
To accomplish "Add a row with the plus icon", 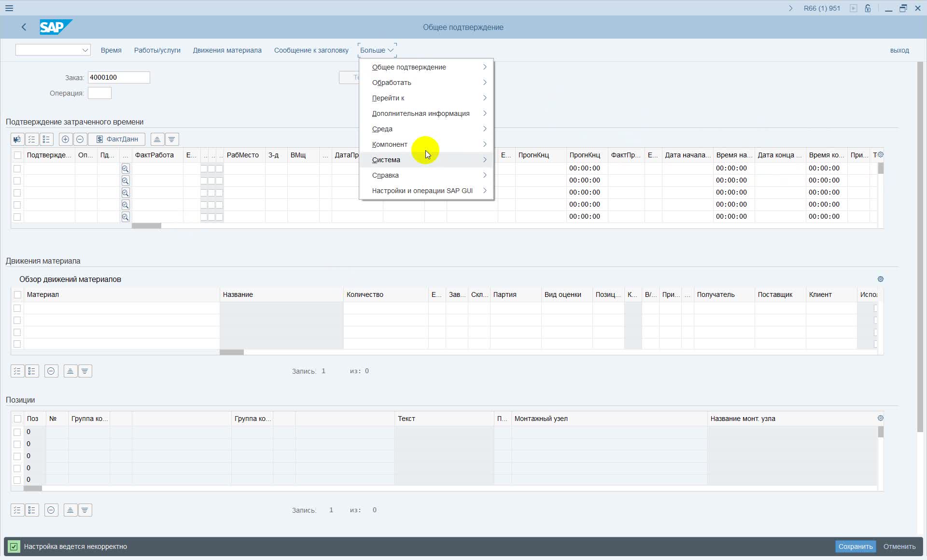I will tap(66, 139).
